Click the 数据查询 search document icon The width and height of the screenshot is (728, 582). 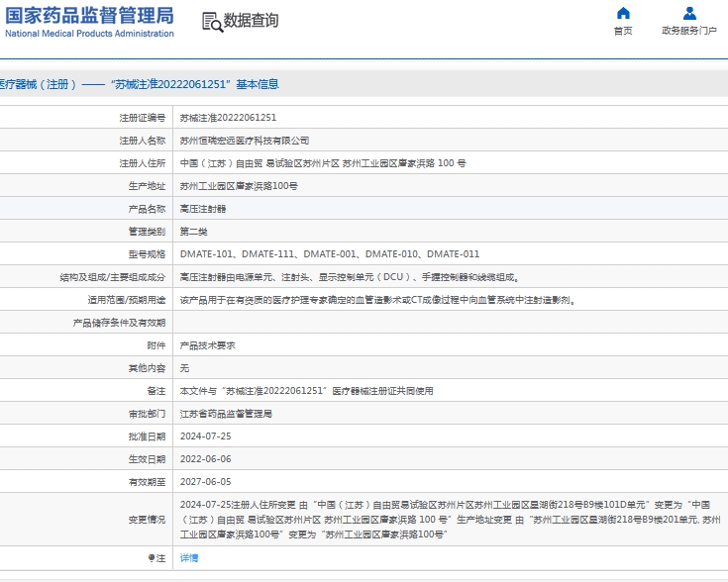(213, 22)
